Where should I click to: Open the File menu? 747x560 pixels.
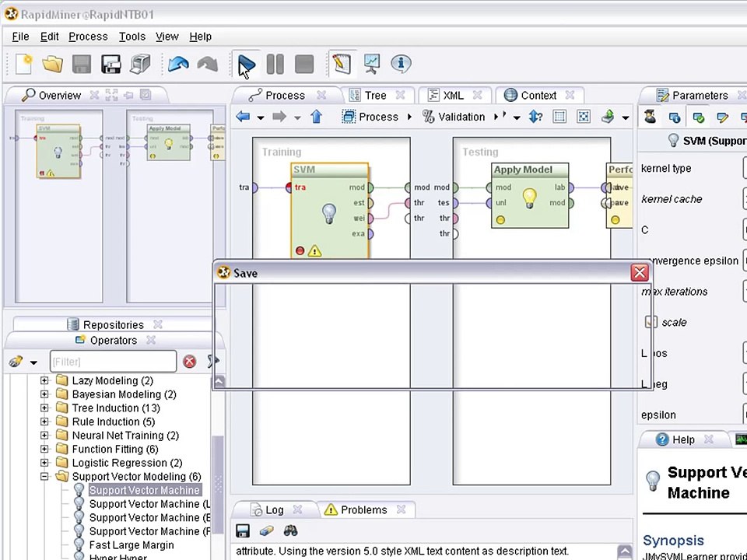(x=20, y=37)
